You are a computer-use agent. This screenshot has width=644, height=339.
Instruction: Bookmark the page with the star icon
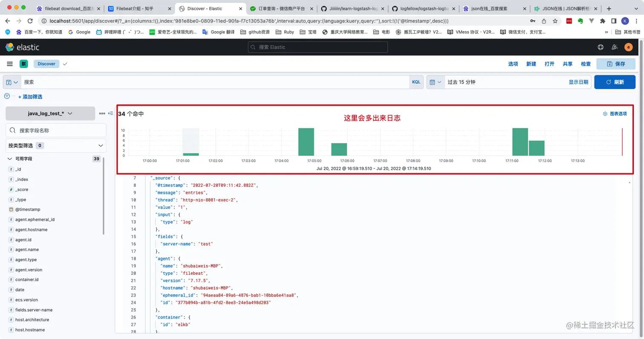point(555,21)
